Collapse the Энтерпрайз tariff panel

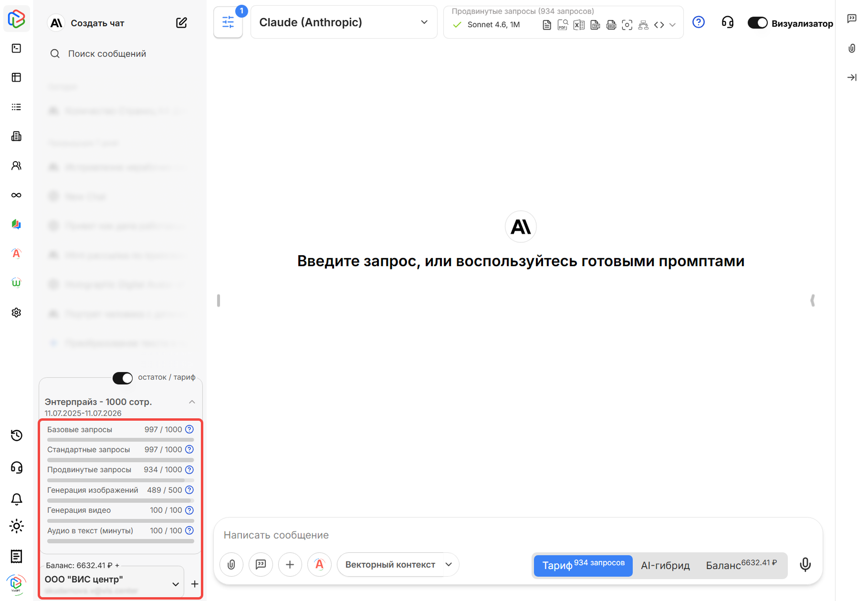coord(192,402)
